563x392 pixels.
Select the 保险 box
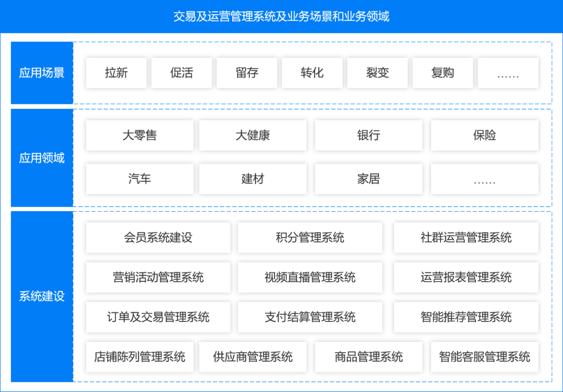(485, 135)
